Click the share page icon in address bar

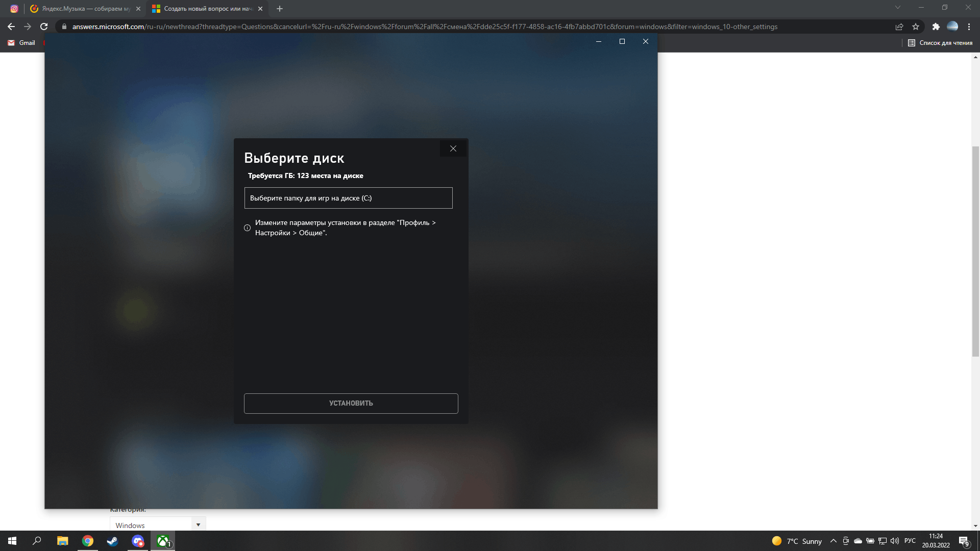899,27
